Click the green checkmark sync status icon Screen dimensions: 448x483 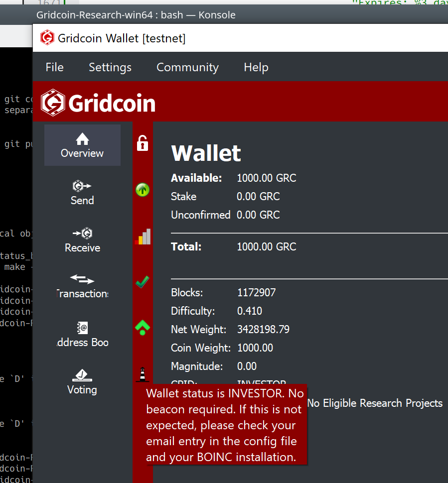point(143,282)
